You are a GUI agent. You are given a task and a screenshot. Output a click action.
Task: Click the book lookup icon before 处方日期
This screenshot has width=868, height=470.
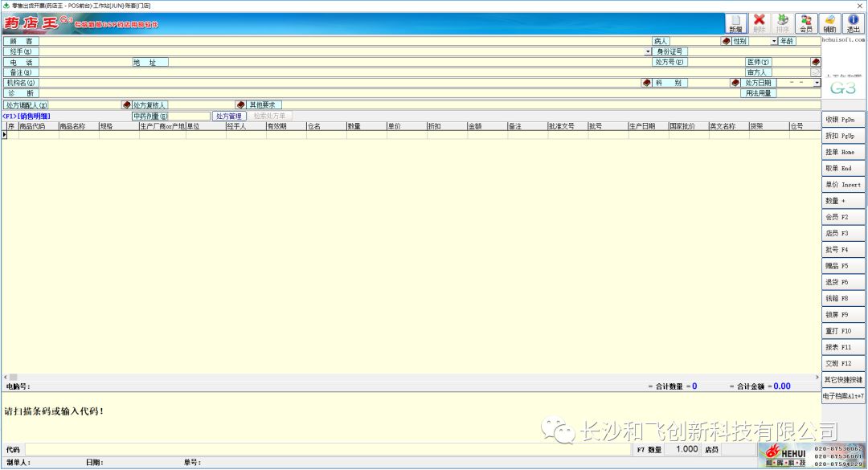(x=735, y=83)
